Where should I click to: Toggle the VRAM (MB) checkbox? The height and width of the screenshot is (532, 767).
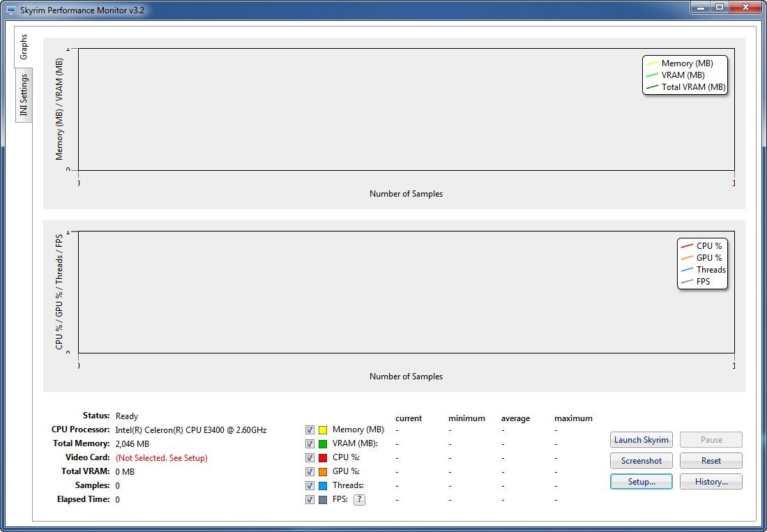tap(310, 444)
